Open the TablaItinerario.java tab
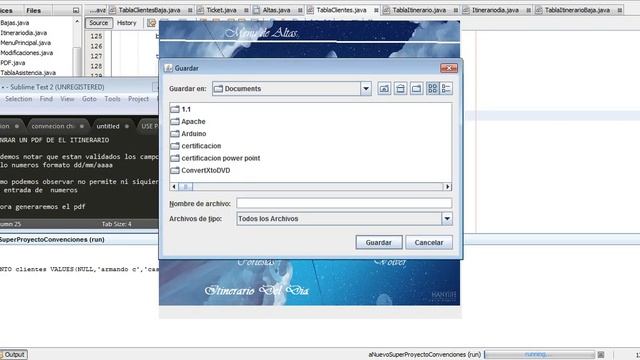 tap(419, 10)
